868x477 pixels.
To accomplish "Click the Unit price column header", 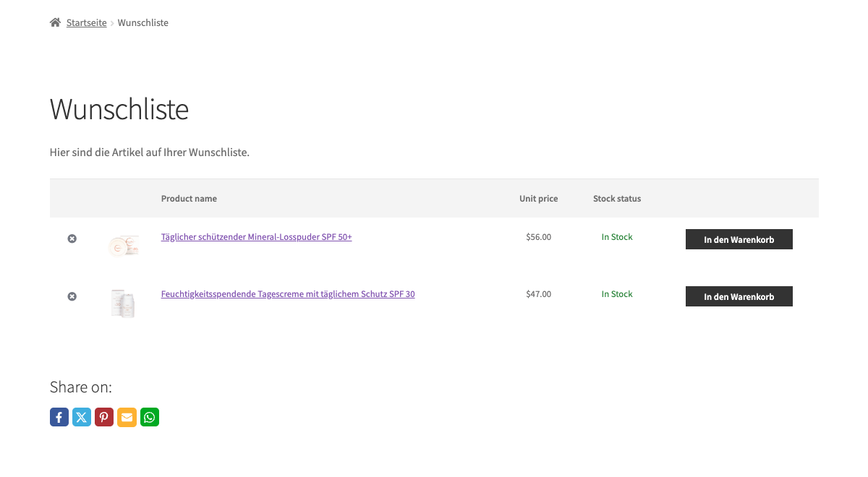I will (538, 198).
